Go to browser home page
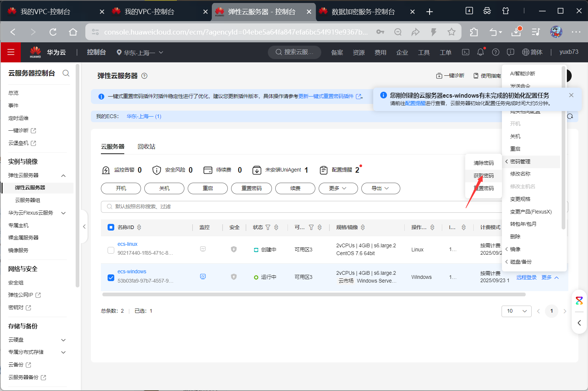Screen dimensions: 588x391 pyautogui.click(x=73, y=32)
